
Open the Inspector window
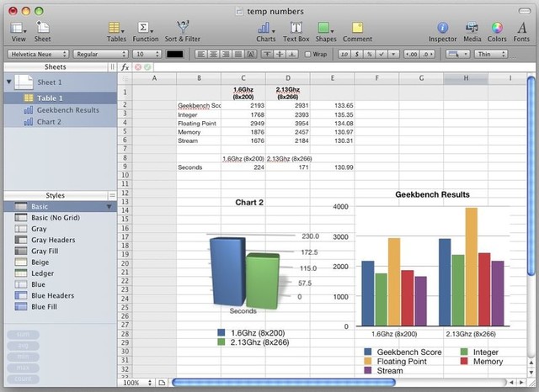[442, 32]
